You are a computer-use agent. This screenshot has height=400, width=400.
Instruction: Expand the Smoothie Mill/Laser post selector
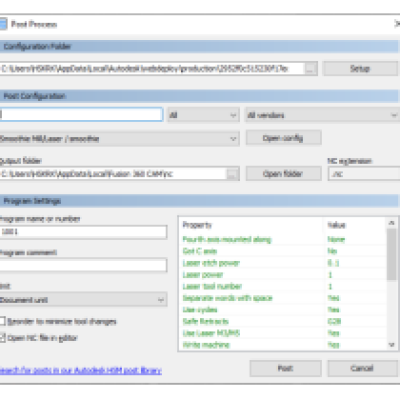pos(119,139)
